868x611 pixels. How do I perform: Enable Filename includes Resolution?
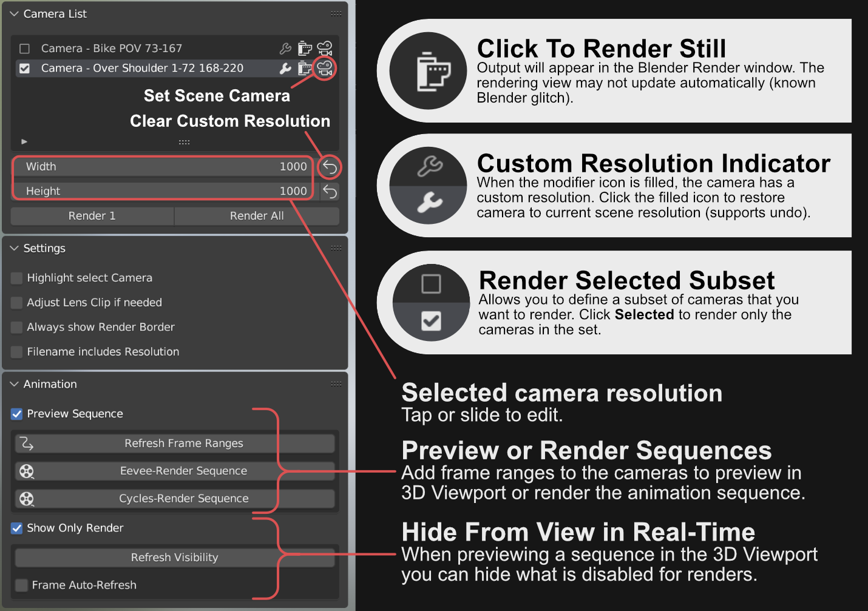17,352
